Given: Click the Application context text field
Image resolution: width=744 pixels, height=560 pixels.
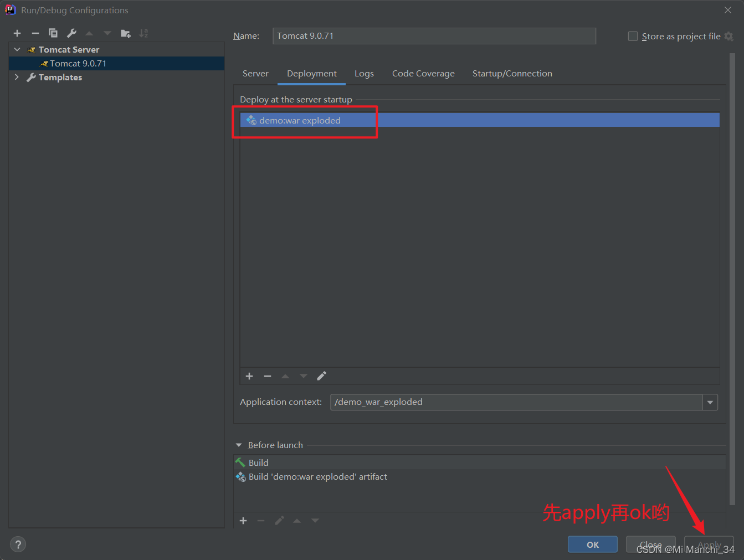Looking at the screenshot, I should 516,402.
